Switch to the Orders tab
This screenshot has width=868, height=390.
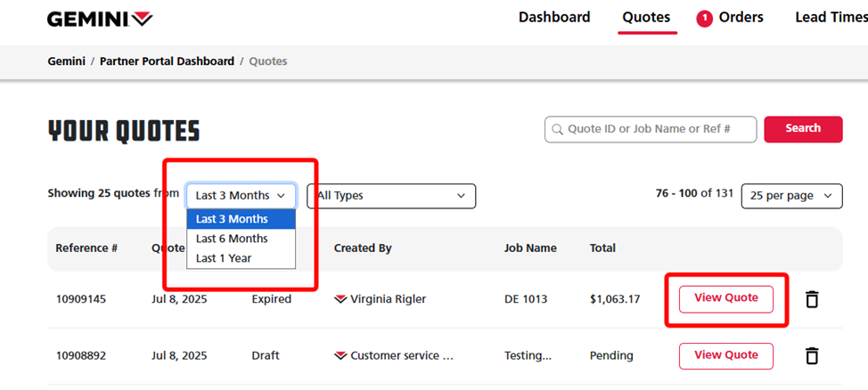pyautogui.click(x=741, y=17)
